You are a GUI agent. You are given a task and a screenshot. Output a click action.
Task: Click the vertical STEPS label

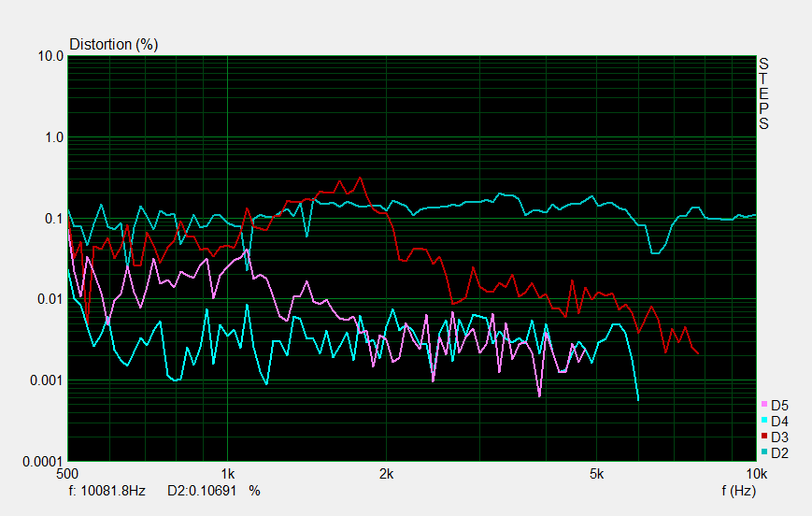click(x=763, y=93)
